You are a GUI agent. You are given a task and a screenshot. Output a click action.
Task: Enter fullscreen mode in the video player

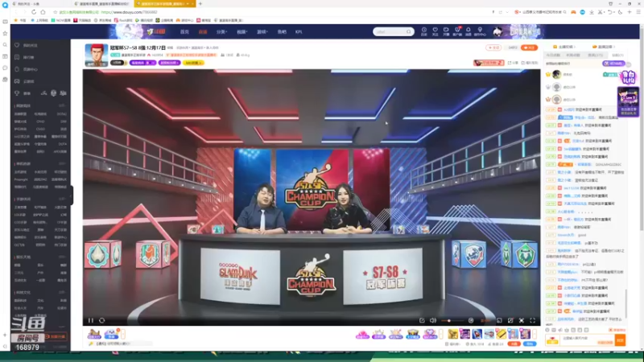532,320
